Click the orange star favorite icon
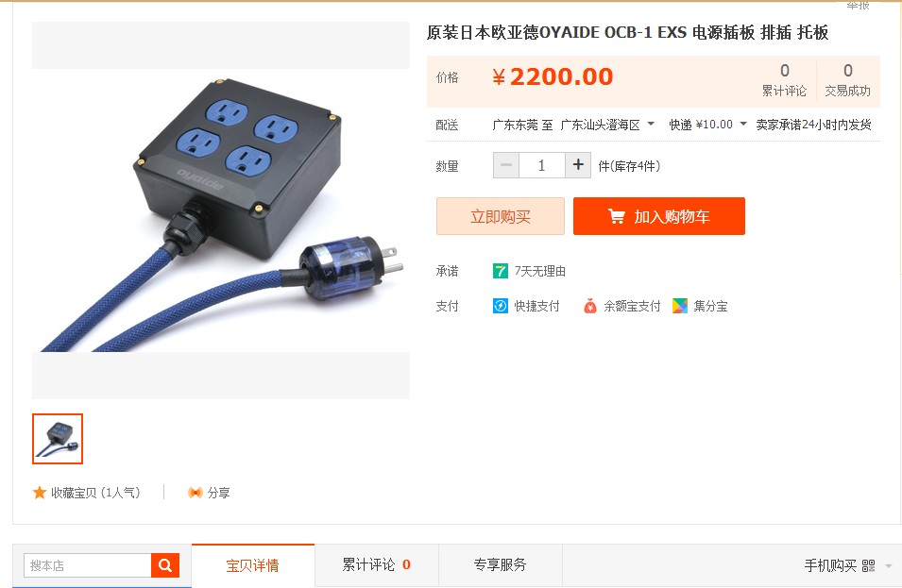Image resolution: width=902 pixels, height=588 pixels. click(x=39, y=493)
